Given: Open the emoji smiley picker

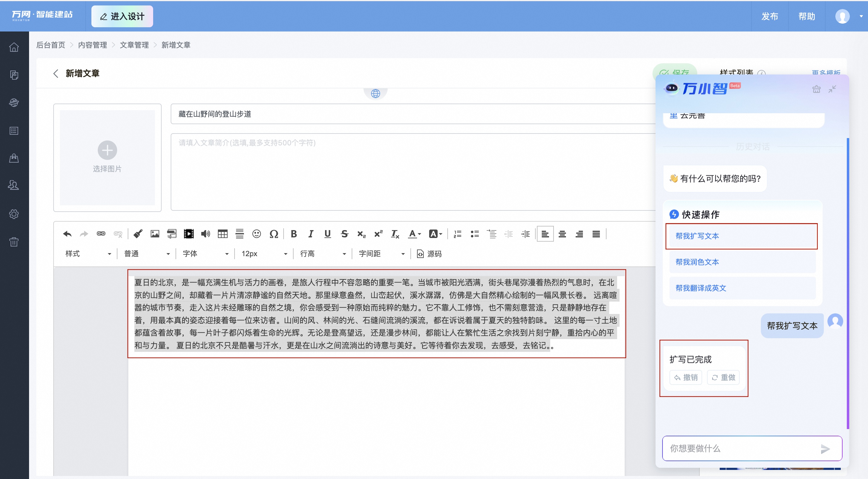Looking at the screenshot, I should [x=257, y=234].
